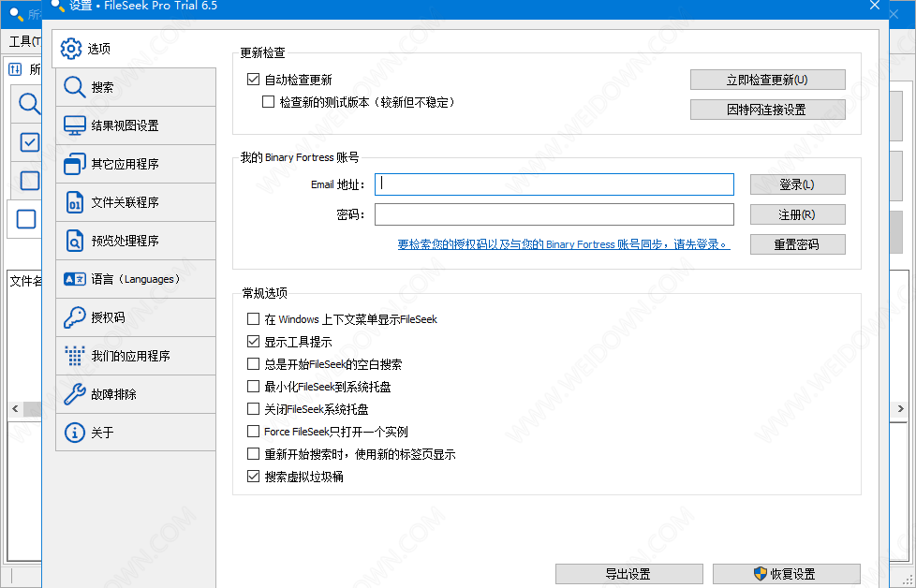Click the search magnifier icon in the background window

pos(29,104)
